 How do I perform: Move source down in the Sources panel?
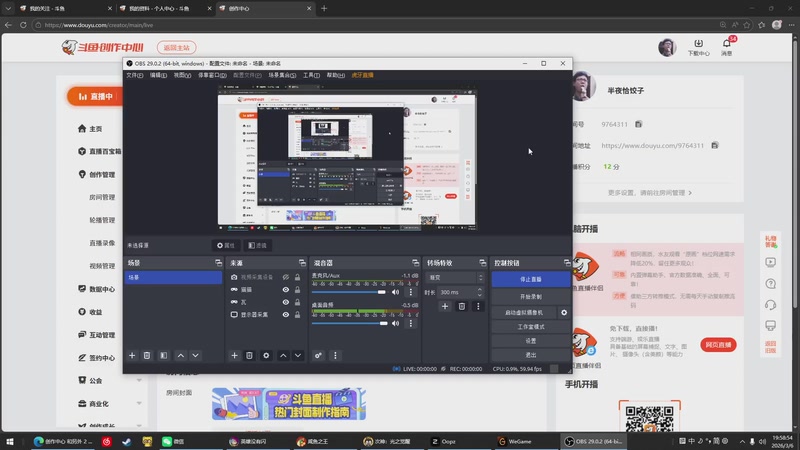tap(298, 355)
